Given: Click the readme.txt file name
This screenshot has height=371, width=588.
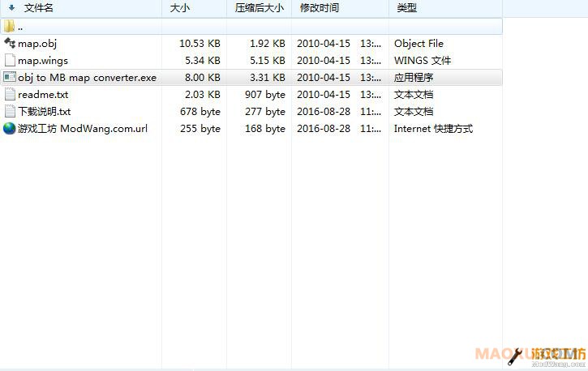Looking at the screenshot, I should pos(43,95).
